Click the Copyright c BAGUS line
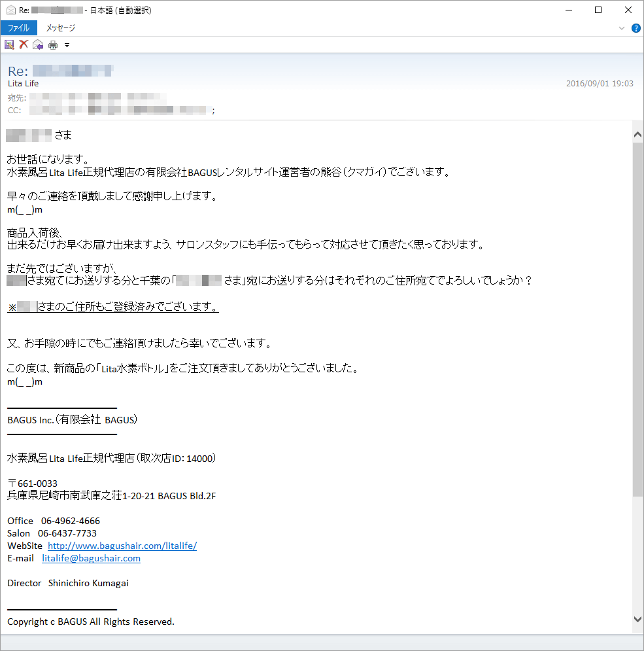 91,622
